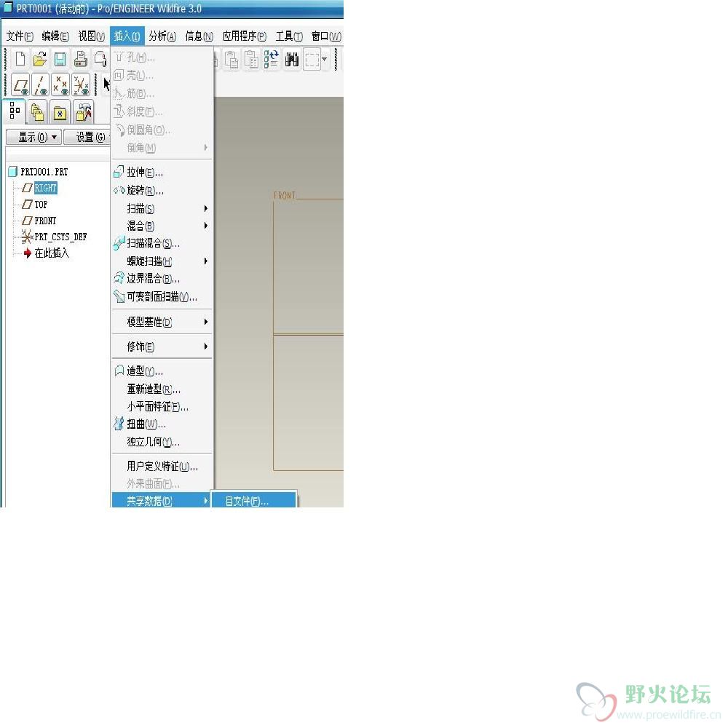Toggle datum axis display
728x728 pixels.
[x=41, y=85]
